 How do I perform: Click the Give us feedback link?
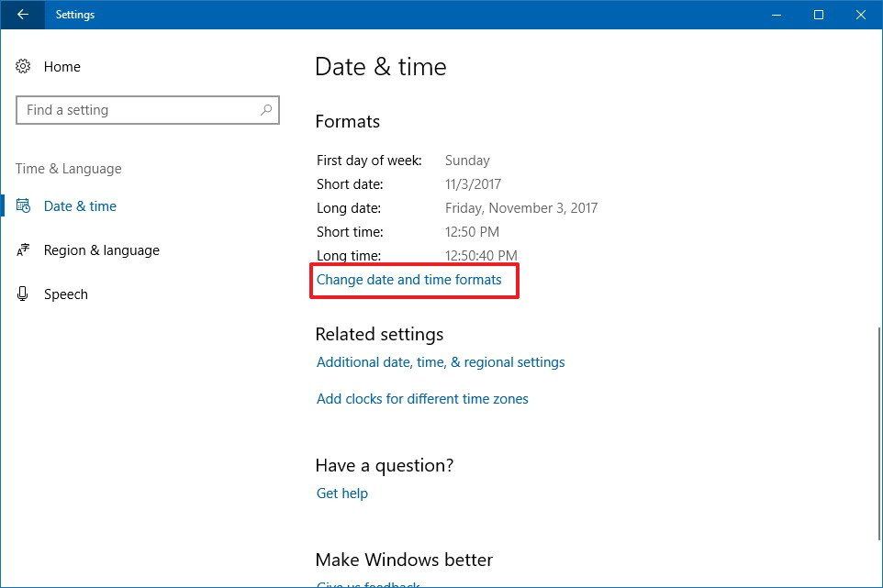[x=367, y=583]
